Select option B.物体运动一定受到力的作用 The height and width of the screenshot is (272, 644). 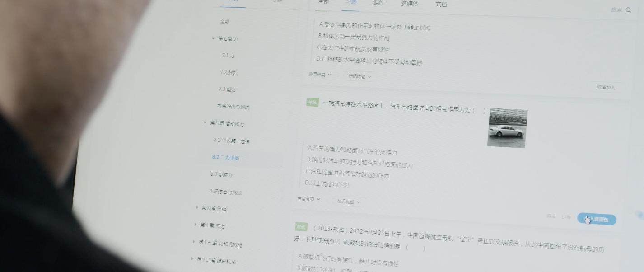(x=354, y=38)
